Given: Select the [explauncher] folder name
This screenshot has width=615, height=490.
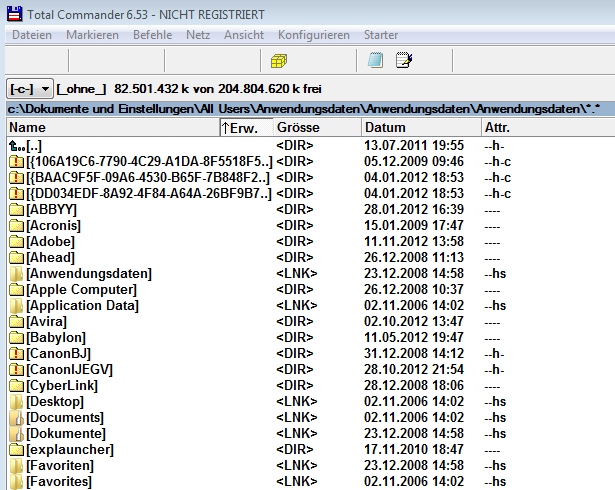Looking at the screenshot, I should pos(70,450).
